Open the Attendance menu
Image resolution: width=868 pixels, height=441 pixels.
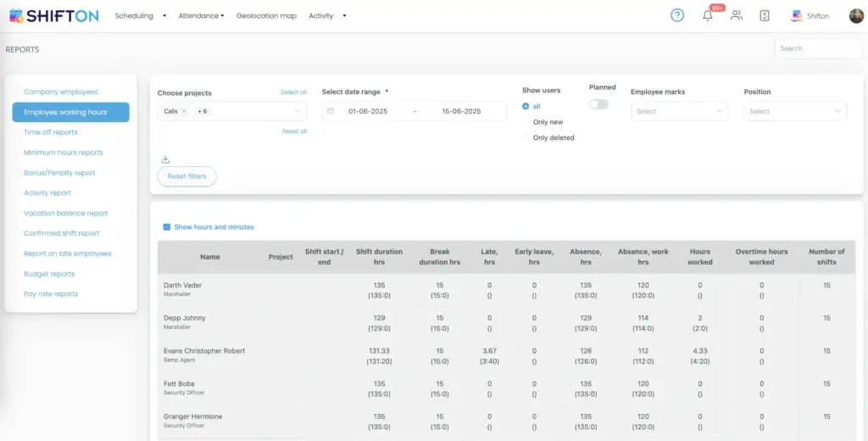coord(201,16)
